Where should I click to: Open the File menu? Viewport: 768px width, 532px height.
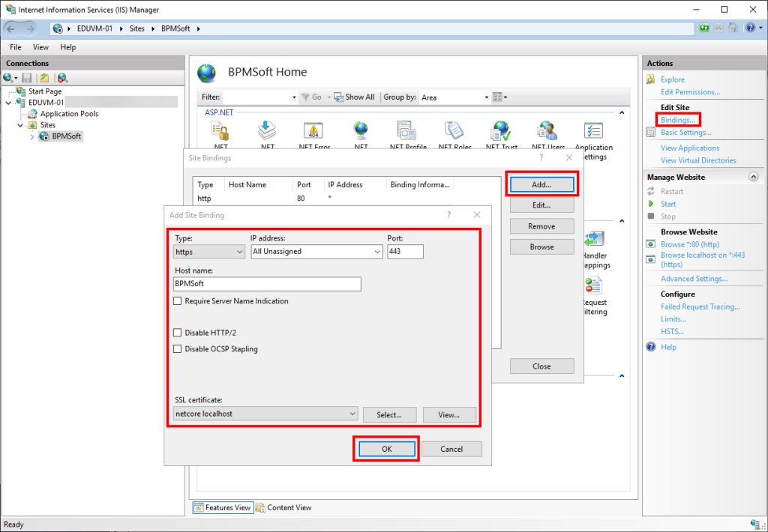(16, 47)
